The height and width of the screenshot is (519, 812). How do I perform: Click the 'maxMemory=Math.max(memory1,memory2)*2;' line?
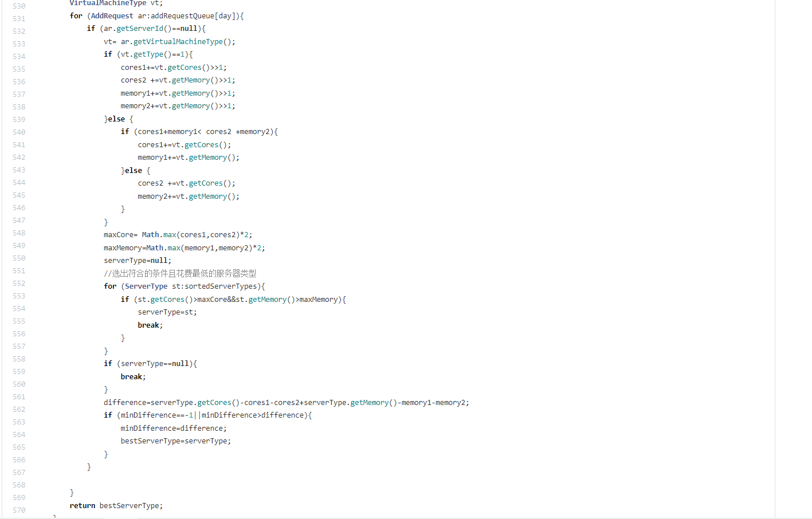click(185, 248)
